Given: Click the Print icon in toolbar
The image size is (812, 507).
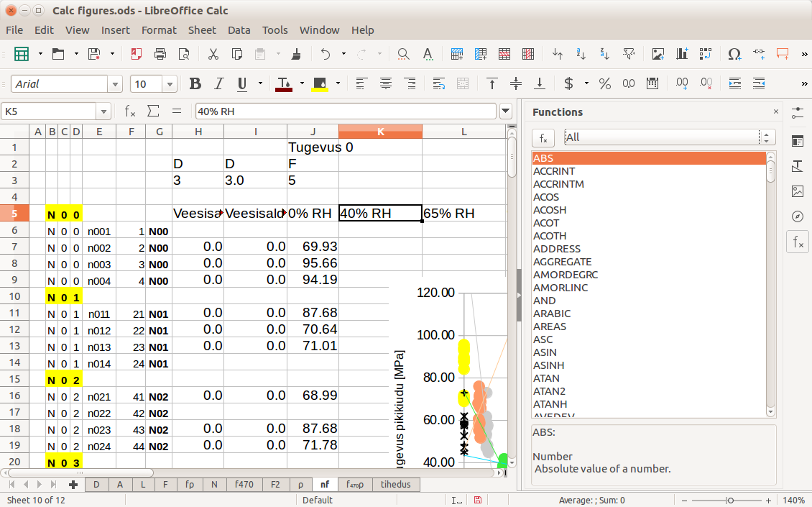Looking at the screenshot, I should 160,54.
